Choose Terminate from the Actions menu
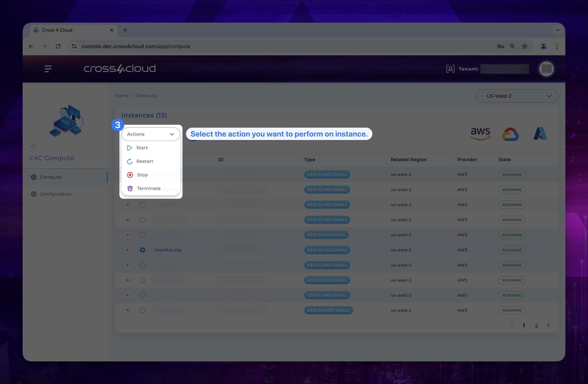 151,189
